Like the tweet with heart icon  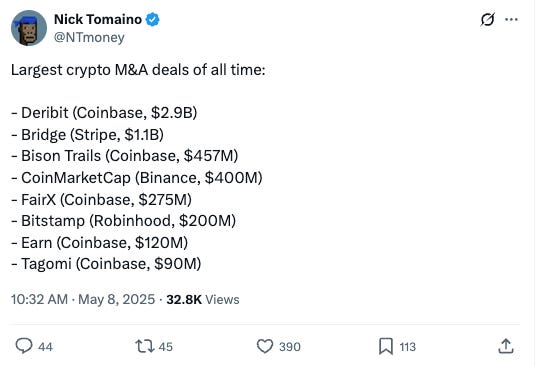(265, 346)
